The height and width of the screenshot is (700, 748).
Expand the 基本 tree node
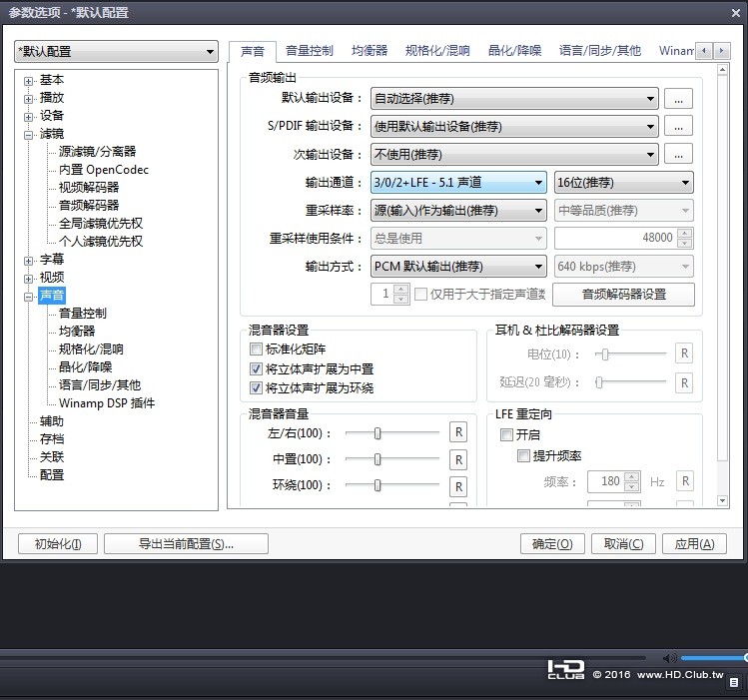(29, 81)
